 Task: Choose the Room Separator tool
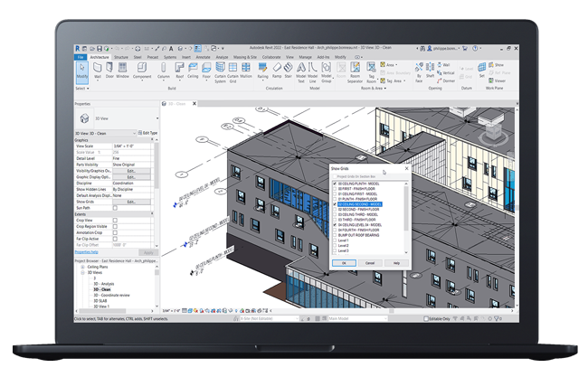point(355,72)
